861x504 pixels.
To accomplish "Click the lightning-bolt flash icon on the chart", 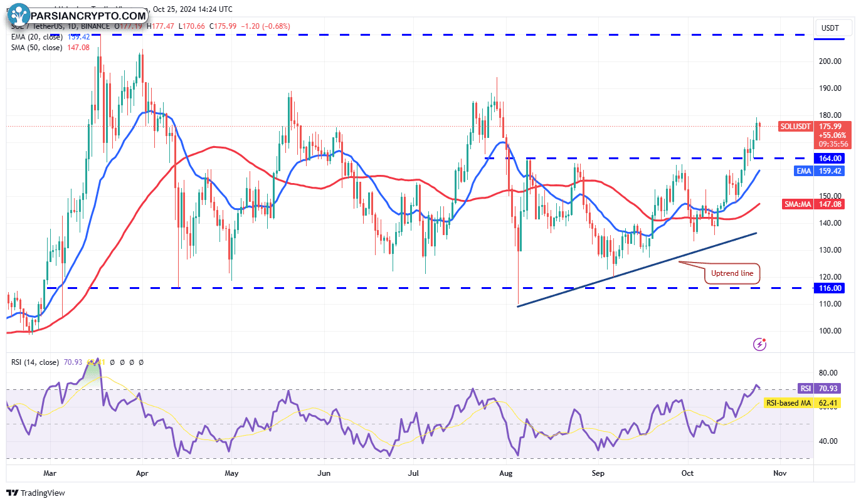I will (760, 344).
